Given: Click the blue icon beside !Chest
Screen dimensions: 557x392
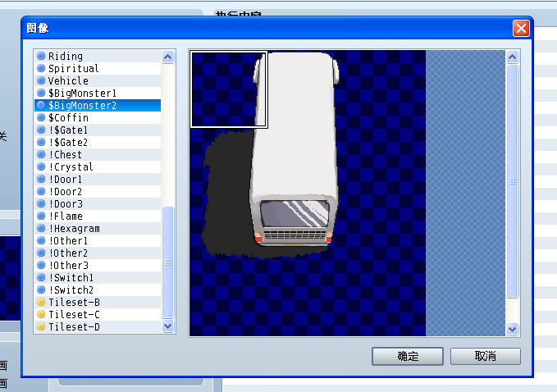Looking at the screenshot, I should point(41,154).
